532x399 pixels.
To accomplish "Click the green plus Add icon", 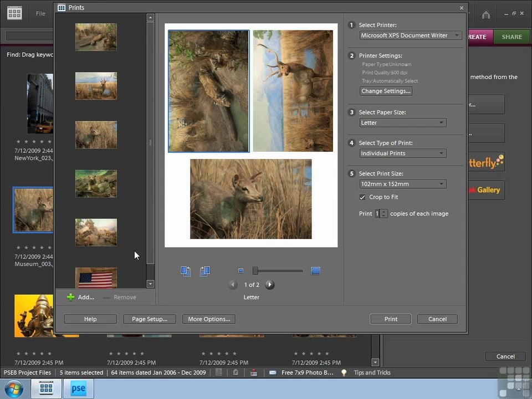I will click(x=70, y=297).
